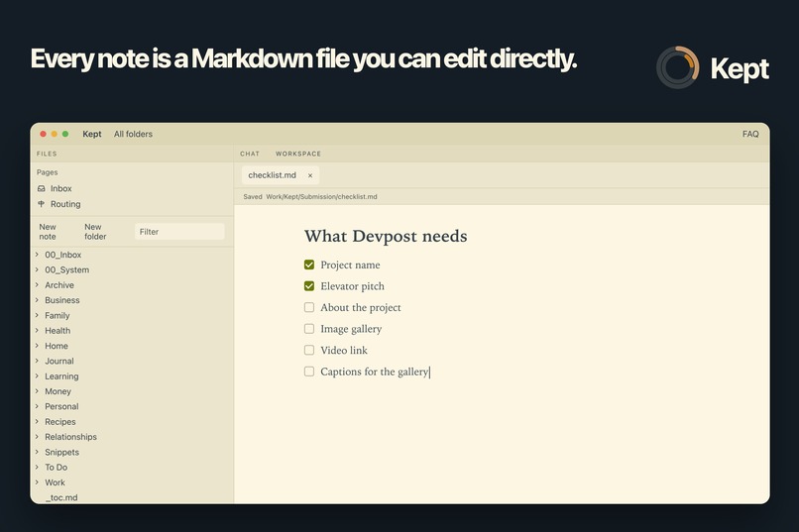This screenshot has width=799, height=532.
Task: Open the All folders menu item
Action: [133, 134]
